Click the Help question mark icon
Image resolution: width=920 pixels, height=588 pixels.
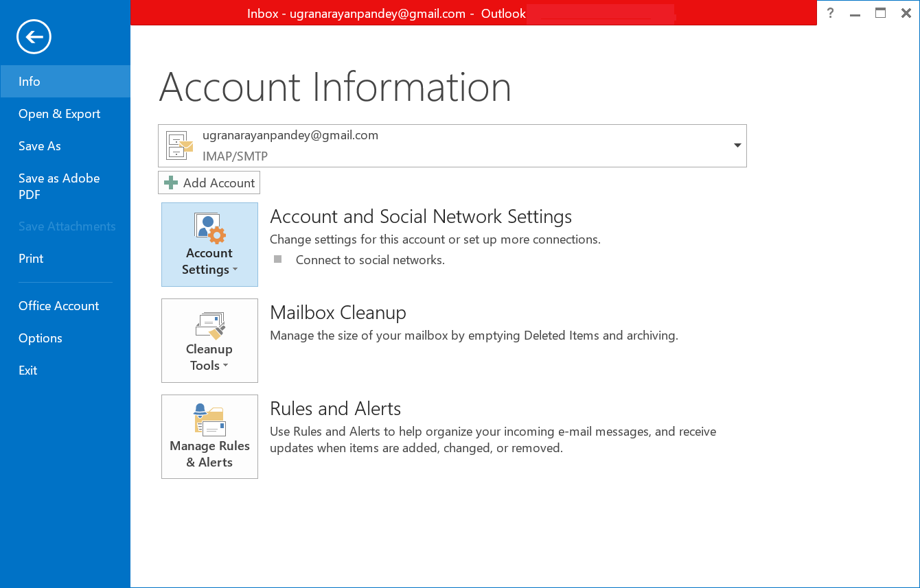point(831,13)
